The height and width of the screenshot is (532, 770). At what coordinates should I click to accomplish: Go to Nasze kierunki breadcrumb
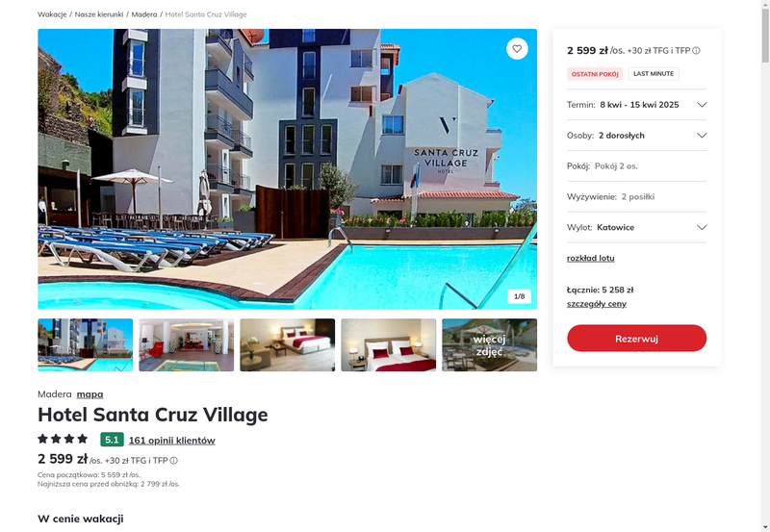99,14
